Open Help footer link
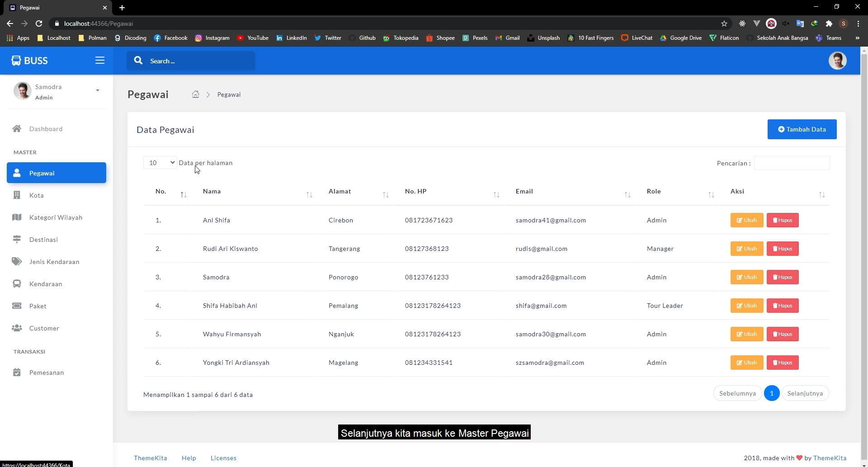 189,458
